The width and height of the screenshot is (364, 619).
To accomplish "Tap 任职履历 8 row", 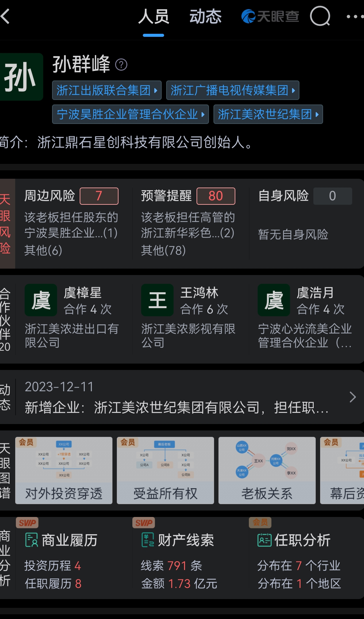I will (x=53, y=584).
